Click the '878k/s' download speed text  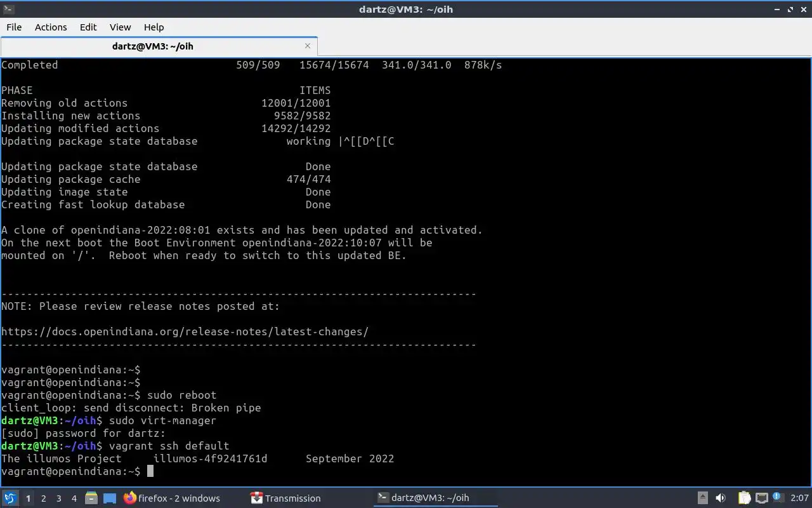point(483,65)
